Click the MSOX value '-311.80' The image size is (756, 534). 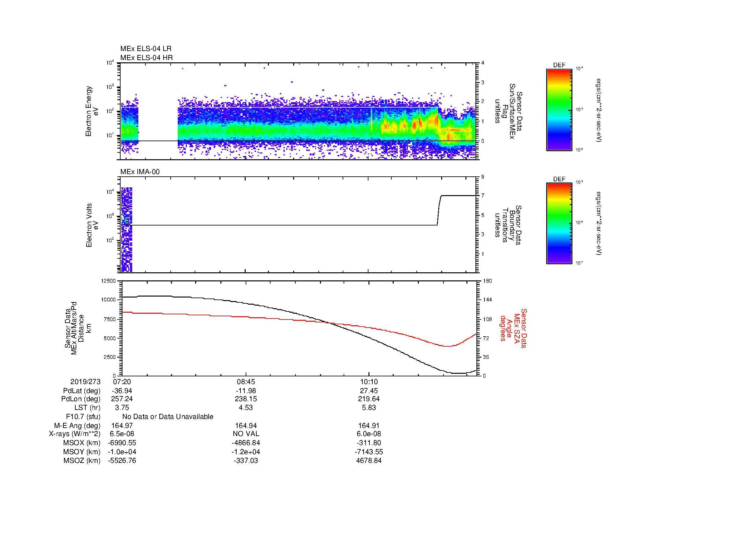pos(369,443)
